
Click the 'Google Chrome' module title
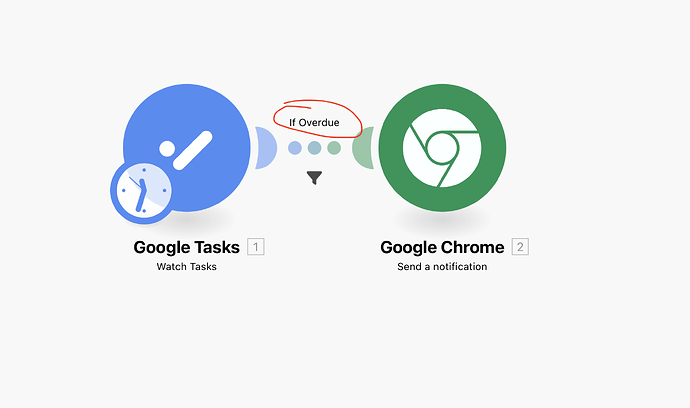pos(442,247)
